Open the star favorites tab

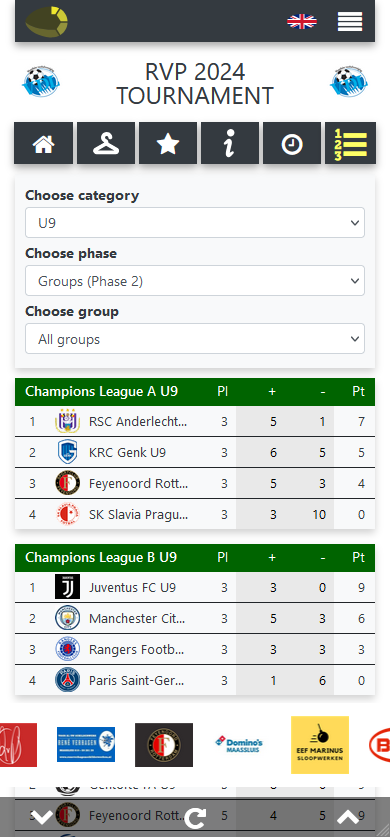pyautogui.click(x=168, y=143)
